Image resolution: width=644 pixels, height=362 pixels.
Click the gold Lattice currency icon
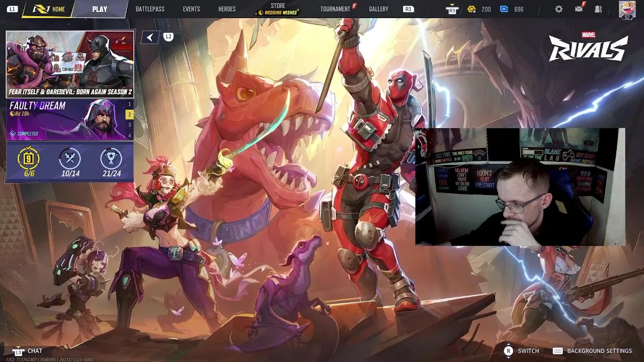tap(471, 9)
